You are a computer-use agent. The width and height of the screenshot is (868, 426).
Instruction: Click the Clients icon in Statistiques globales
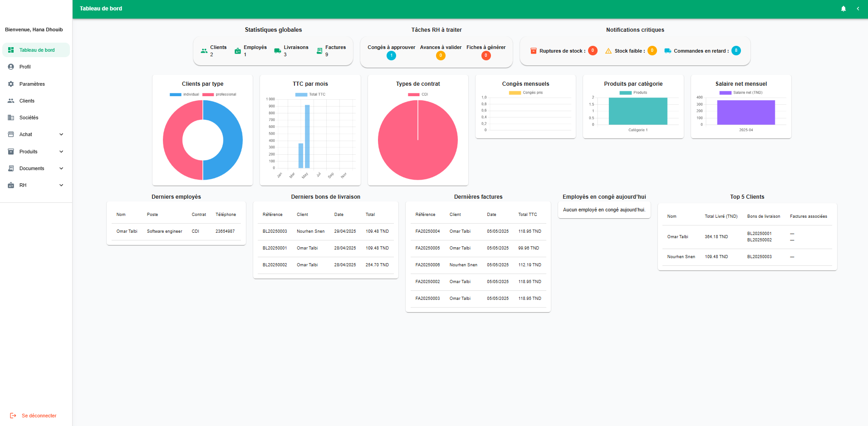click(x=204, y=51)
